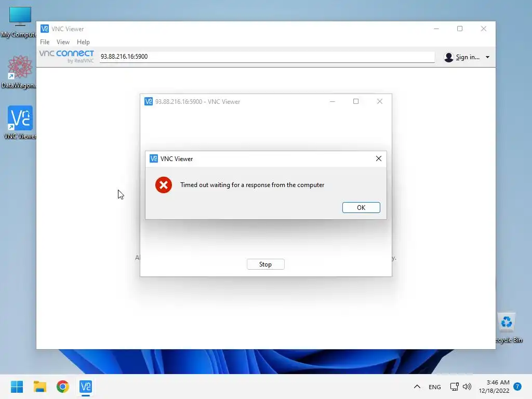Close the main VNC Viewer window

click(484, 29)
